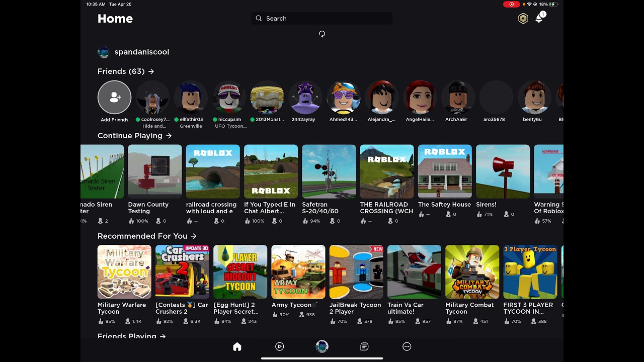
Task: Open The Saftey House game thumbnail
Action: point(445,171)
